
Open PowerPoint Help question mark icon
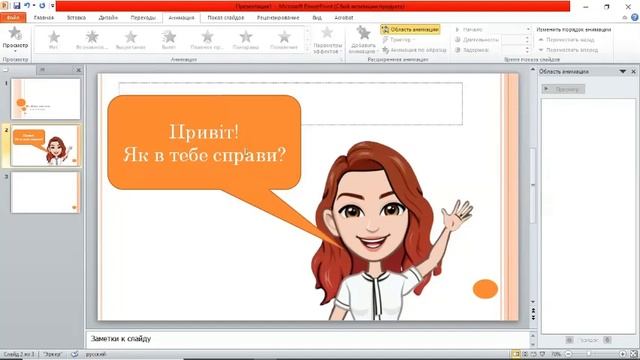(634, 18)
